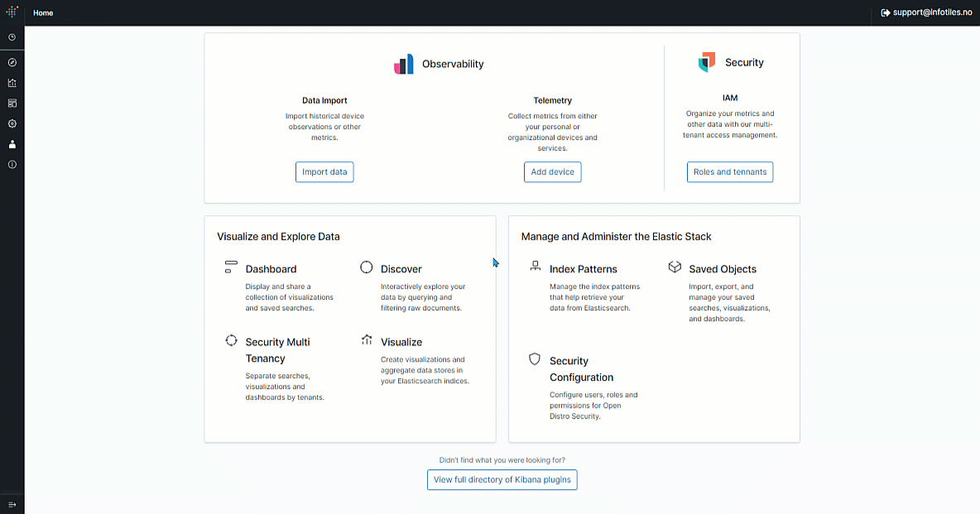Click the Security title text
980x514 pixels.
pyautogui.click(x=744, y=63)
